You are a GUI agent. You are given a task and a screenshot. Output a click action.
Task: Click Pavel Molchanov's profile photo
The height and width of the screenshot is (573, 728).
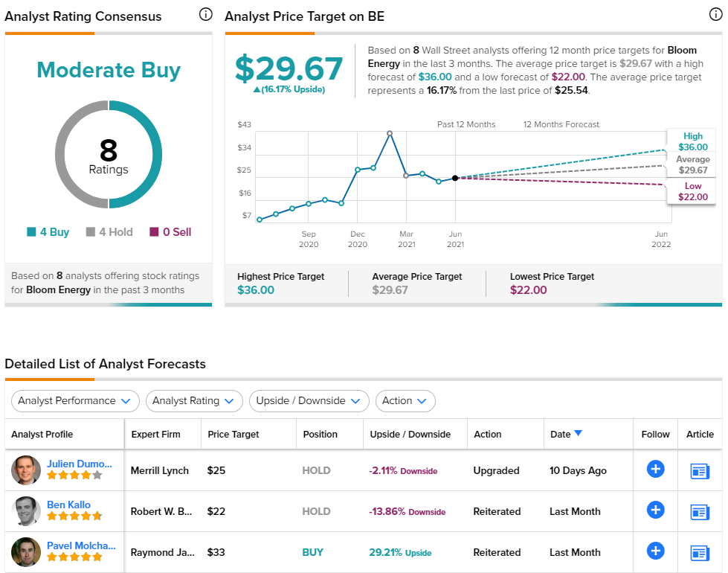tap(26, 551)
